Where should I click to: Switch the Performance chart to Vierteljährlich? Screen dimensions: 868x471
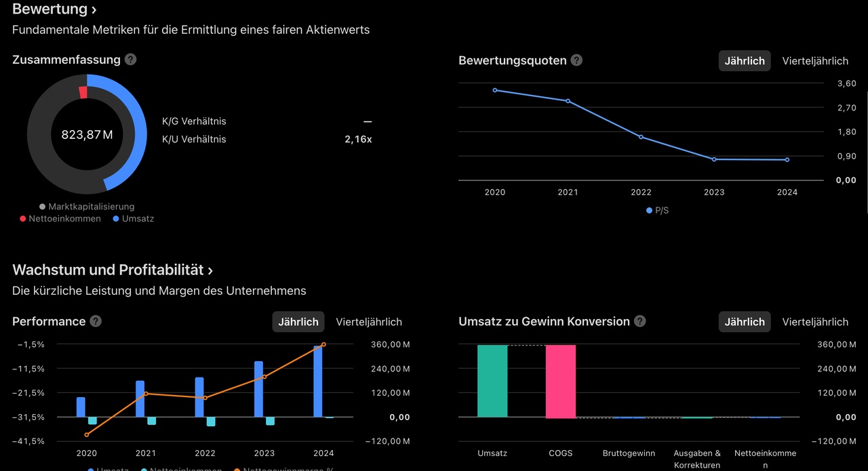tap(369, 322)
